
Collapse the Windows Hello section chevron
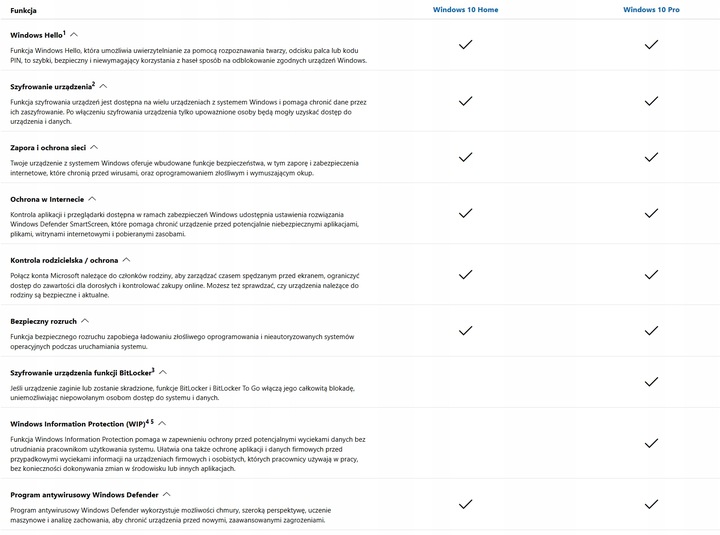75,35
